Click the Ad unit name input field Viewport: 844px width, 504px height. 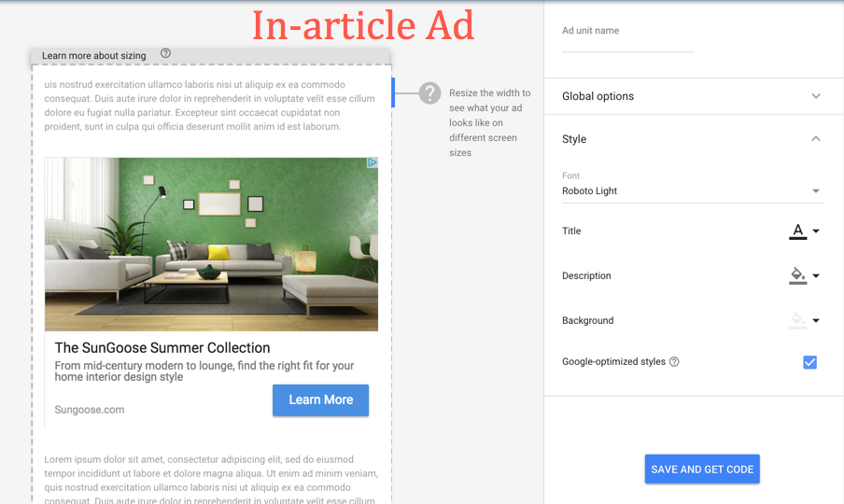[627, 43]
